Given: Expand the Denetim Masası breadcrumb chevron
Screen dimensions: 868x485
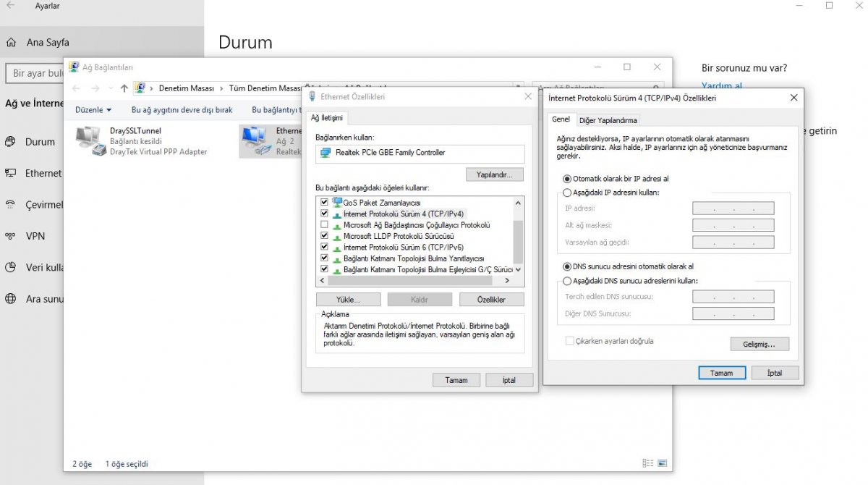Looking at the screenshot, I should 221,88.
